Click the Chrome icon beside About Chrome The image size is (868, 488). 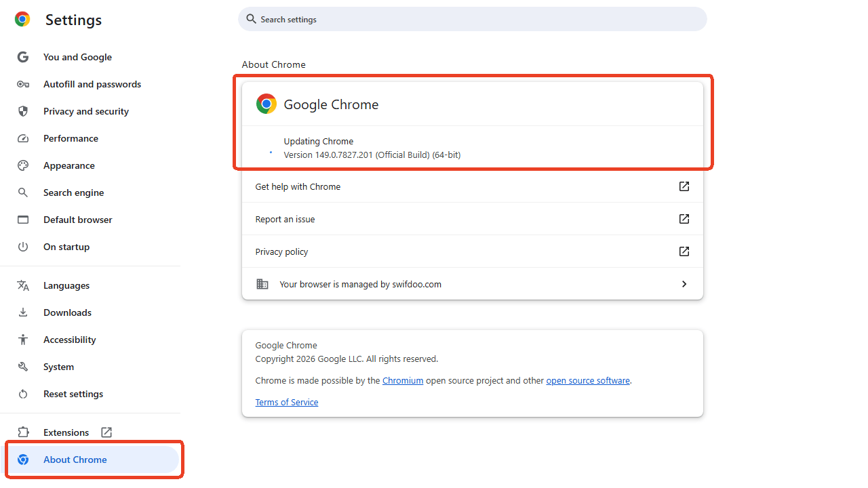(x=23, y=460)
